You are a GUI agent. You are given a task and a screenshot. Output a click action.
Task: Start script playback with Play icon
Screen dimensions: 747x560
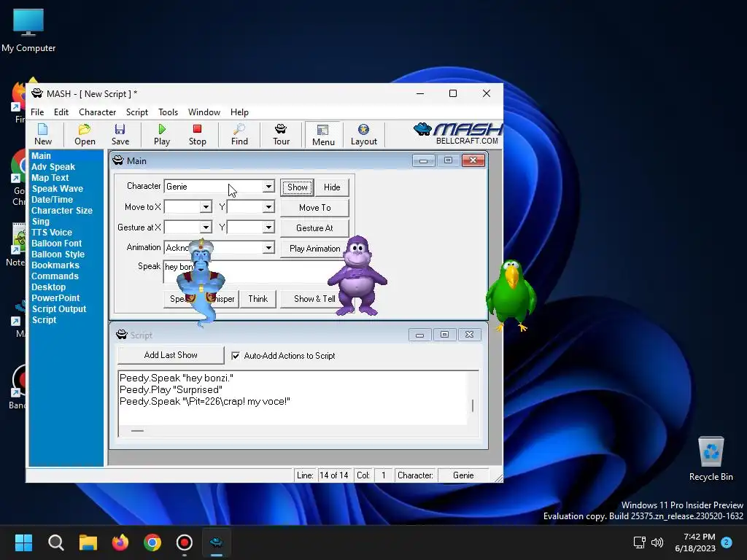(162, 134)
